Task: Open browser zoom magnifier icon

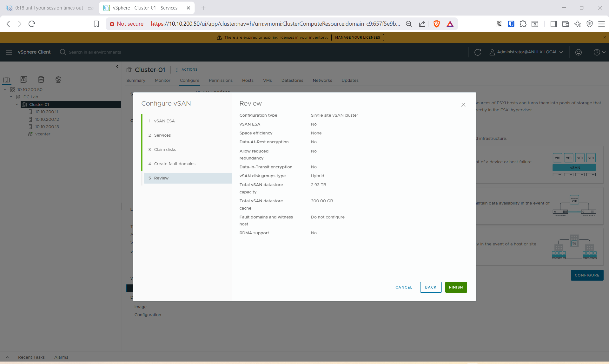Action: tap(409, 24)
